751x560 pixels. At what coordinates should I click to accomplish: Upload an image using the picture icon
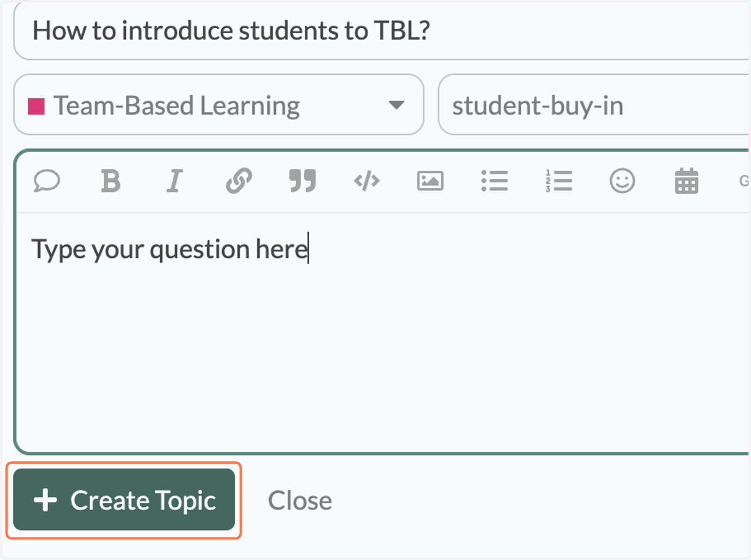click(x=431, y=181)
